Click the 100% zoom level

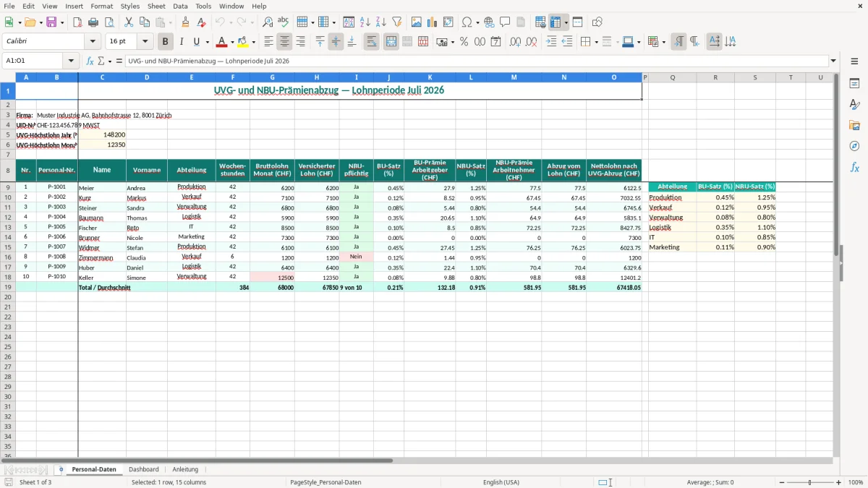pos(856,482)
